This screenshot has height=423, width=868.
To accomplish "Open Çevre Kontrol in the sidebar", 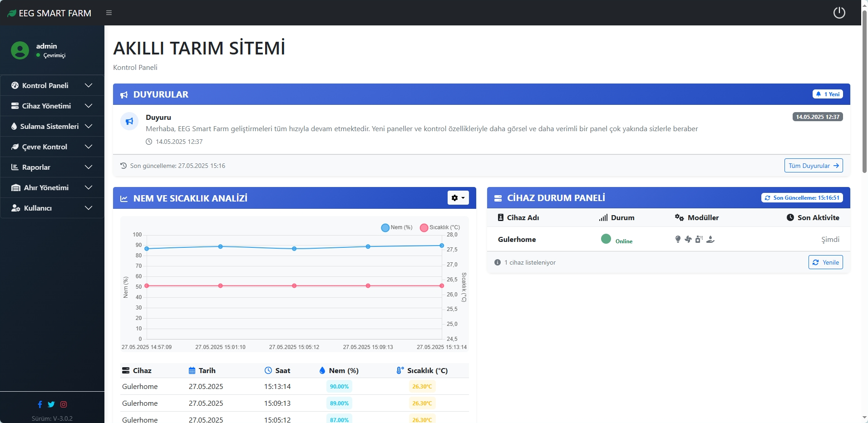I will (52, 147).
